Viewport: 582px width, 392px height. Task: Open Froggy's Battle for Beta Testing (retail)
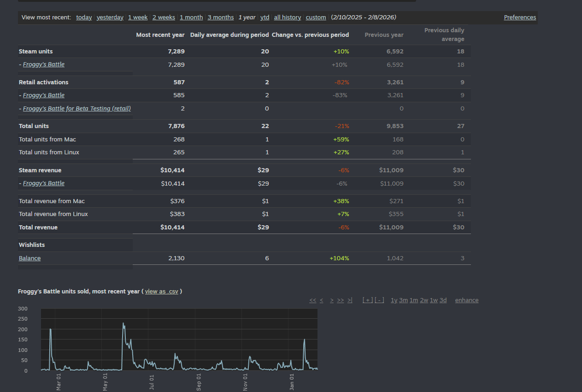coord(76,109)
